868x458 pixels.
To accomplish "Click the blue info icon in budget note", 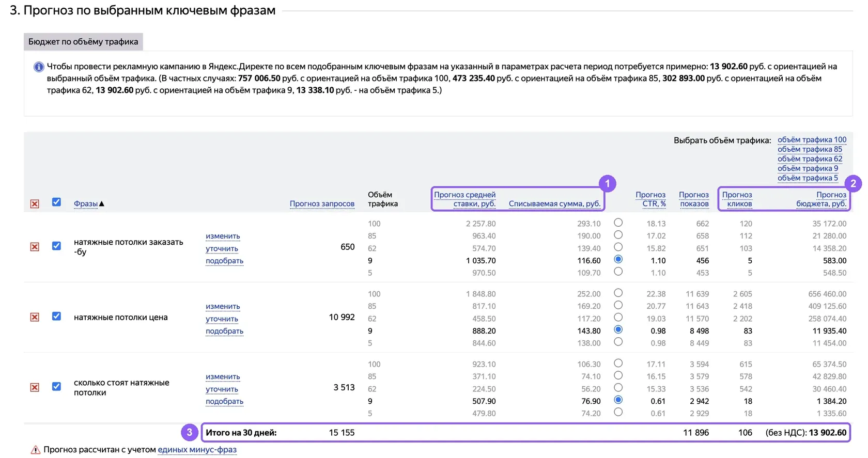I will tap(39, 67).
